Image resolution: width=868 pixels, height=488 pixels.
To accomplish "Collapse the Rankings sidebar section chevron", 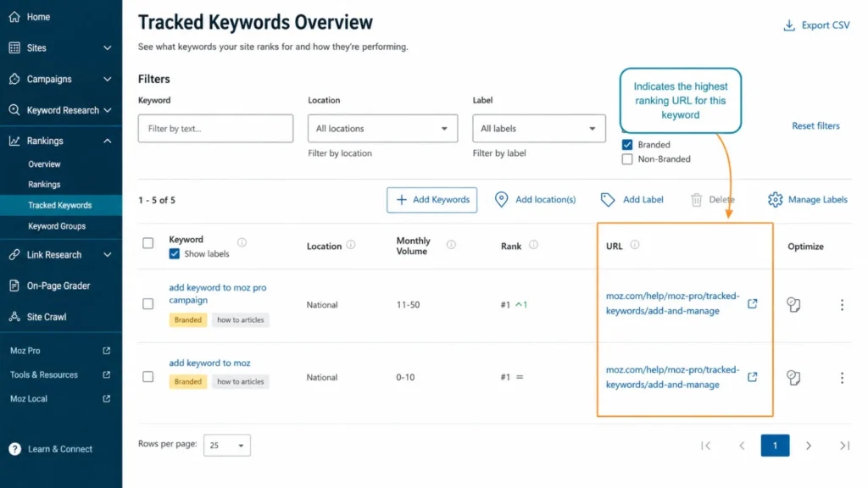I will point(108,141).
